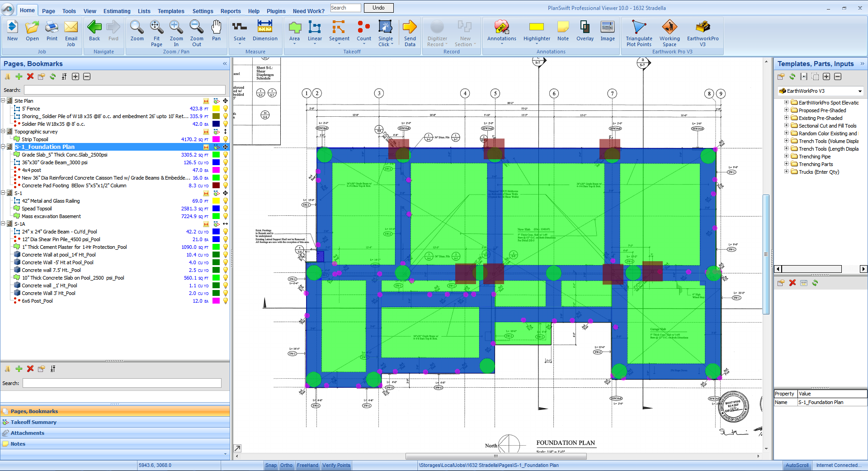The height and width of the screenshot is (471, 868).
Task: Click the Pages panel Search field
Action: point(125,90)
